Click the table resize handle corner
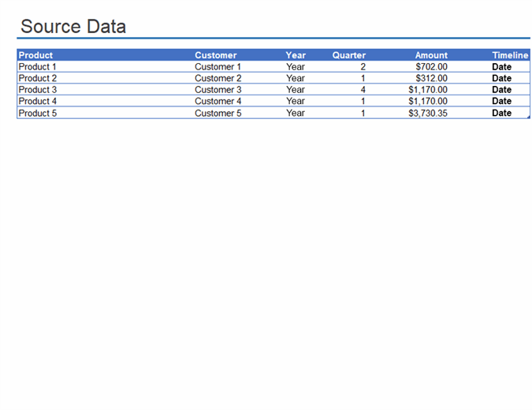The height and width of the screenshot is (410, 532). coord(528,117)
